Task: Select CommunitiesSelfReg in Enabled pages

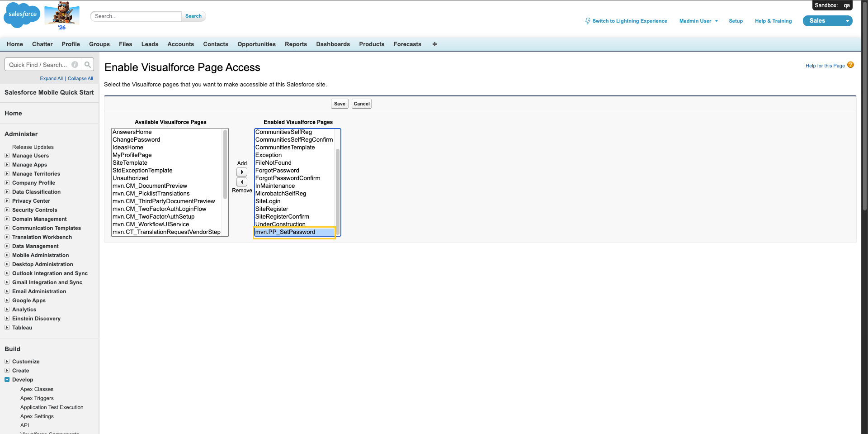Action: click(294, 132)
